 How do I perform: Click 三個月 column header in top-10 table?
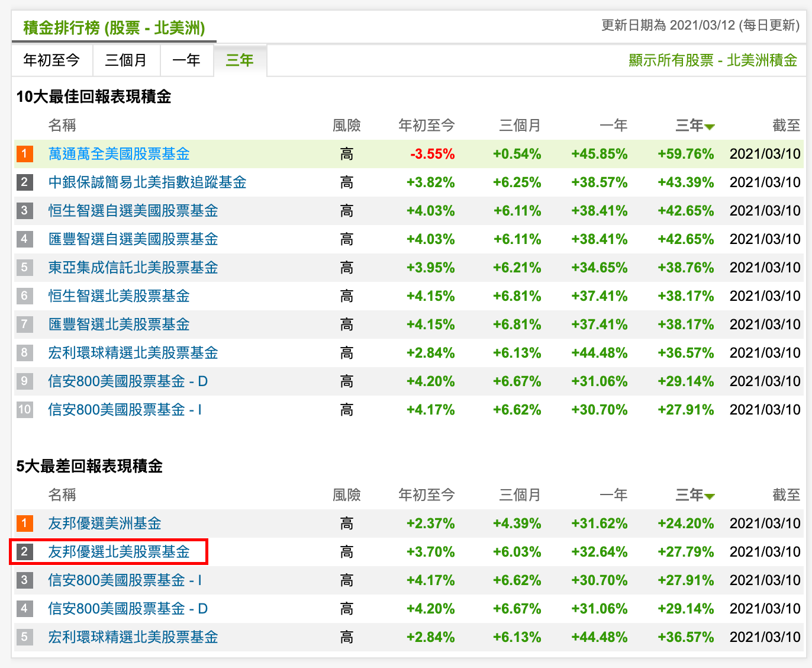point(520,126)
